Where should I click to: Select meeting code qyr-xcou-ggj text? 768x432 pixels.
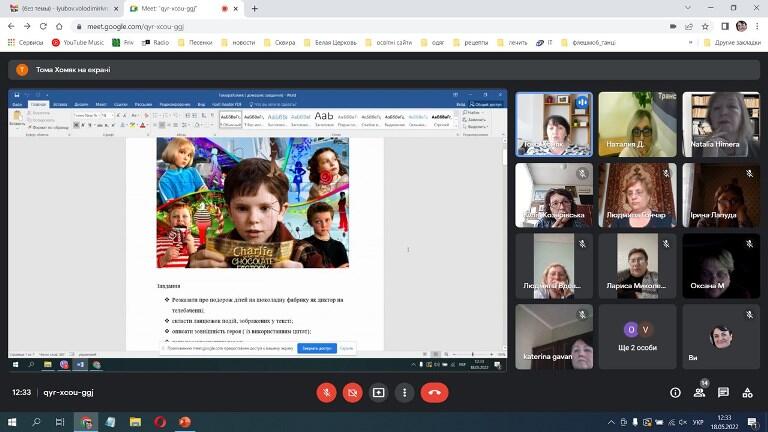coord(68,392)
